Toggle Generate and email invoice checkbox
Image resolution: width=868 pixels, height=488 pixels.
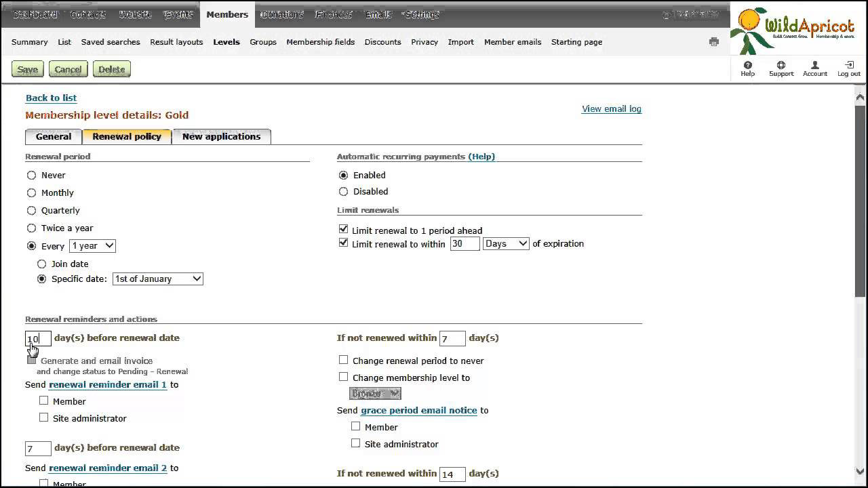(31, 360)
